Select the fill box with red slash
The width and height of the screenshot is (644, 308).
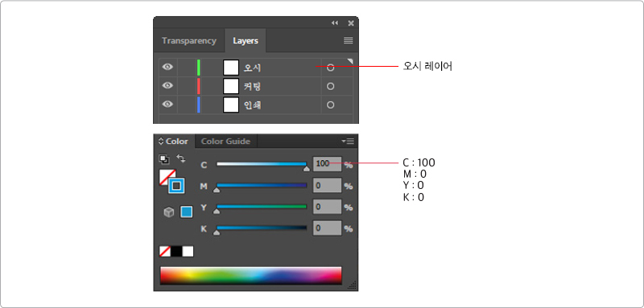pyautogui.click(x=167, y=177)
